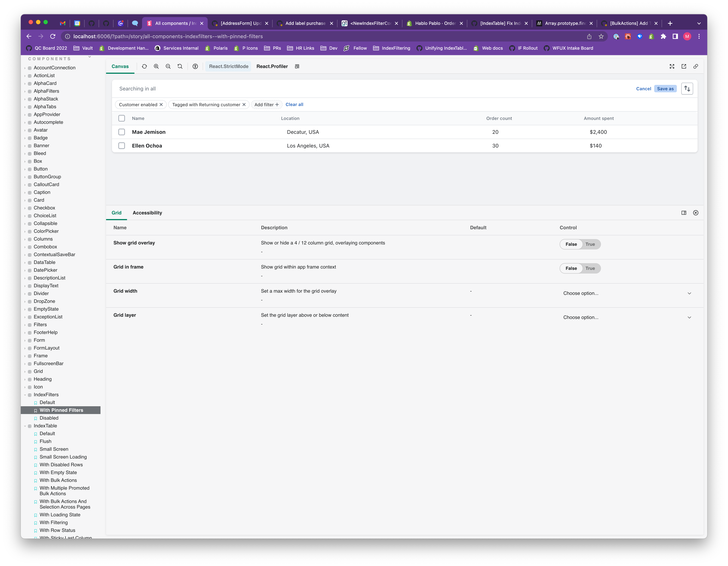728x566 pixels.
Task: Open canvas in new tab icon
Action: 684,66
